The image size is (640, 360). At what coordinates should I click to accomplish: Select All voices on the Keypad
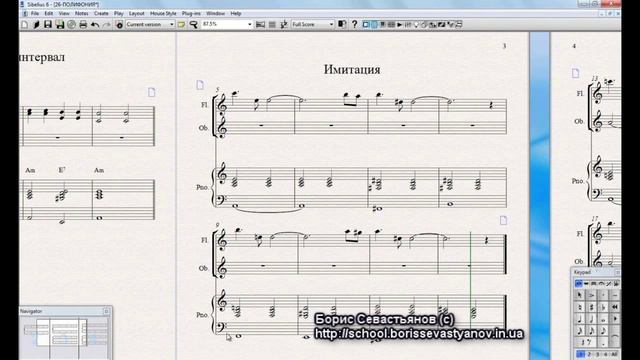[613, 354]
